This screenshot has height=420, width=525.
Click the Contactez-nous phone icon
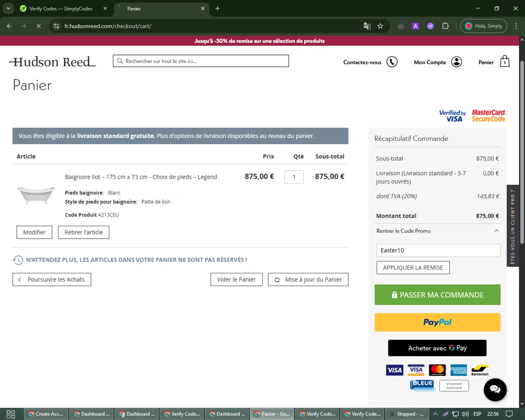pyautogui.click(x=392, y=62)
